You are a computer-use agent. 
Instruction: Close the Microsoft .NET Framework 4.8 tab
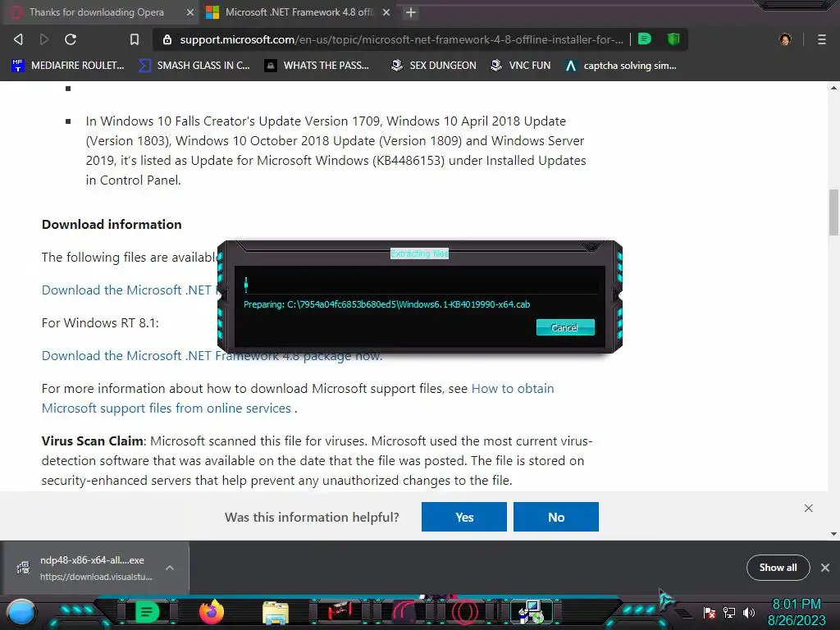(386, 12)
